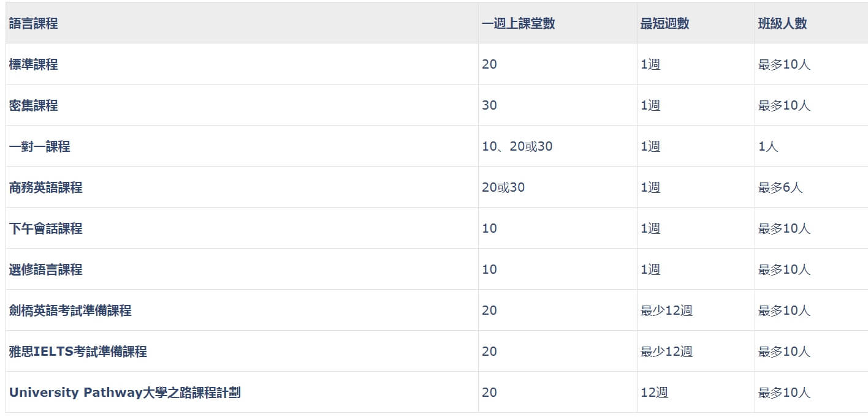
Task: Open University Pathway大學之路課程計劃
Action: click(x=125, y=393)
